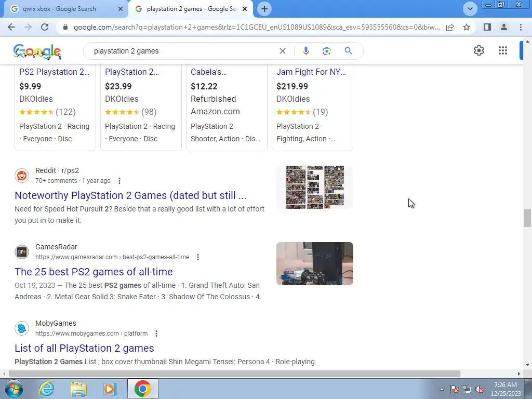Viewport: 532px width, 399px height.
Task: Open the Google apps grid
Action: pyautogui.click(x=503, y=50)
